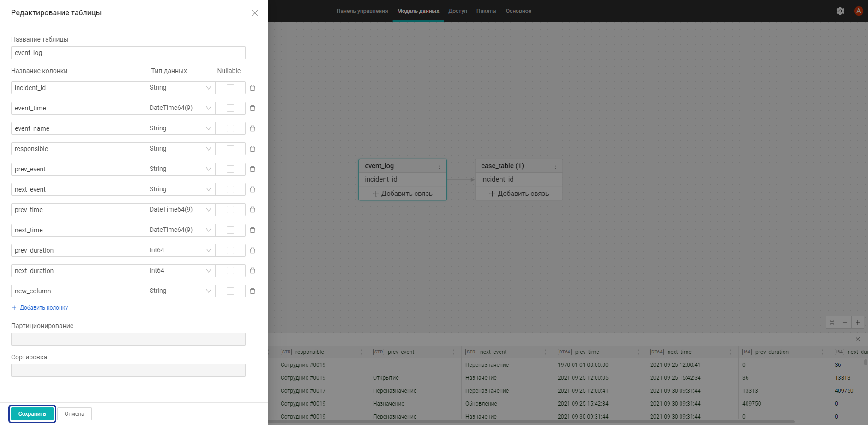The image size is (868, 425).
Task: Delete the next_event column row
Action: [253, 189]
